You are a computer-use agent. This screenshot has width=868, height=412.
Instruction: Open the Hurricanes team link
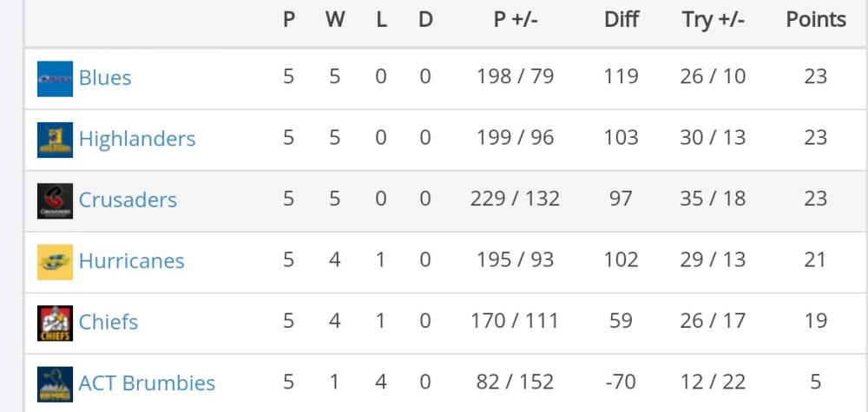pyautogui.click(x=132, y=260)
